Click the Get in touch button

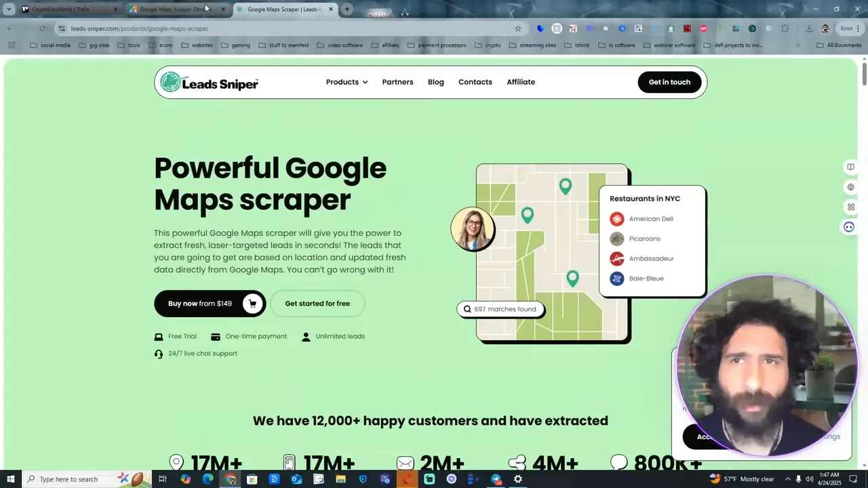tap(669, 82)
